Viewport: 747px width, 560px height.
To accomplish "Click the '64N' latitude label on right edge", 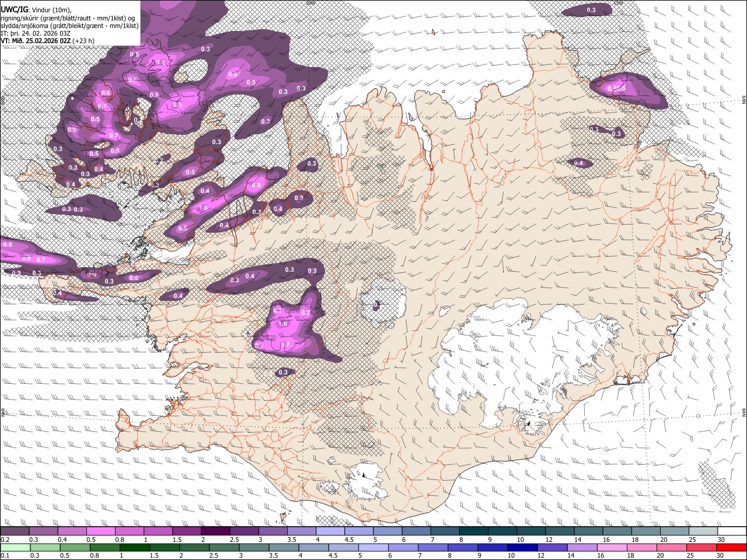I will (x=744, y=412).
